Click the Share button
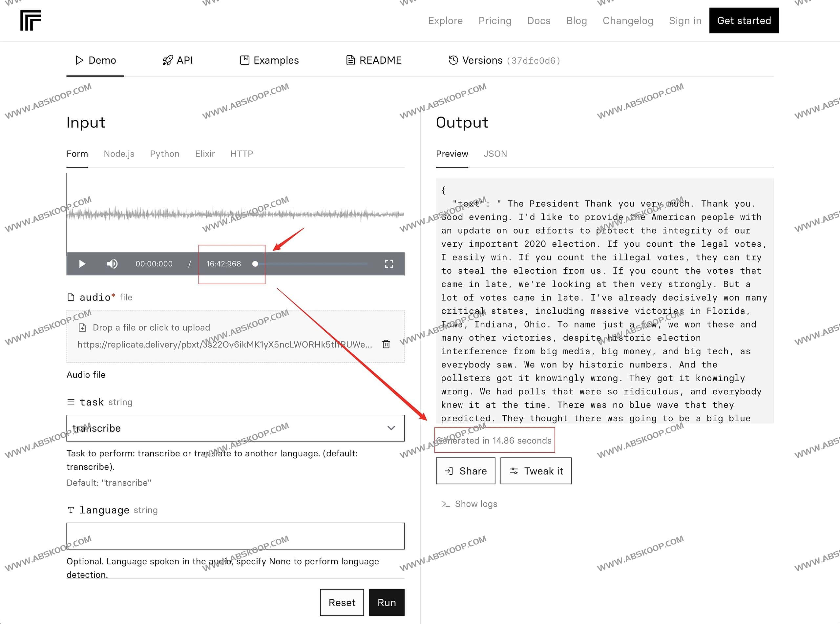This screenshot has width=840, height=624. coord(465,471)
